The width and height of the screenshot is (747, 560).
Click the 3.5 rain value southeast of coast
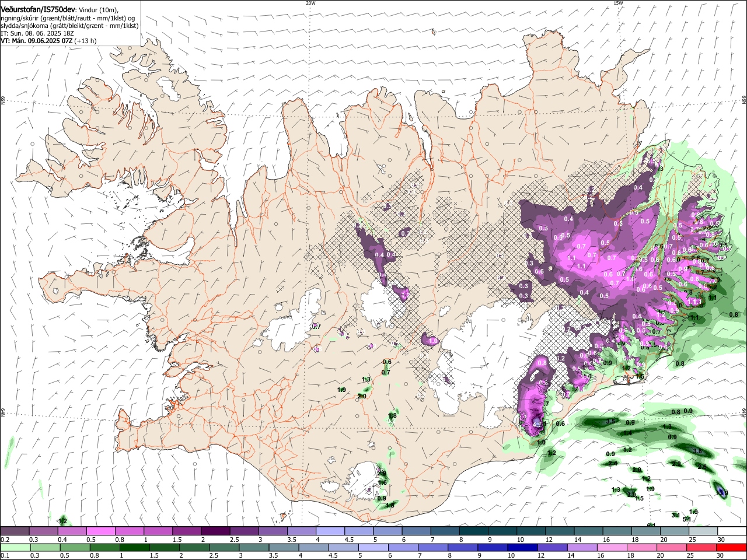pos(611,421)
